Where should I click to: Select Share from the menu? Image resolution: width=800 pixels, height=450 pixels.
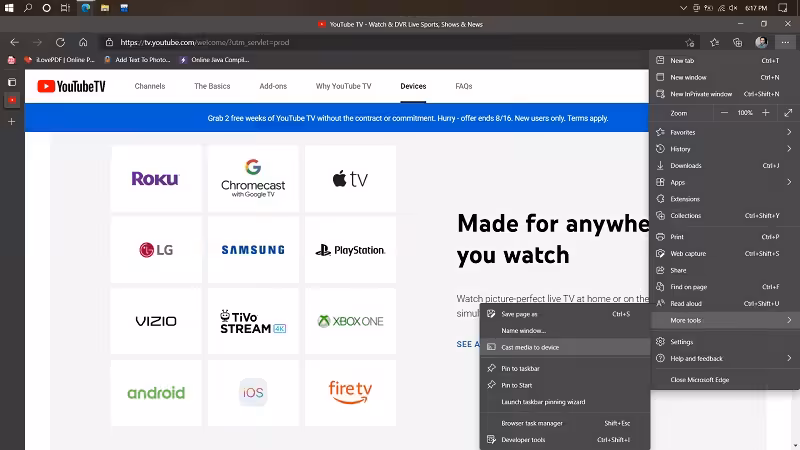pyautogui.click(x=724, y=270)
